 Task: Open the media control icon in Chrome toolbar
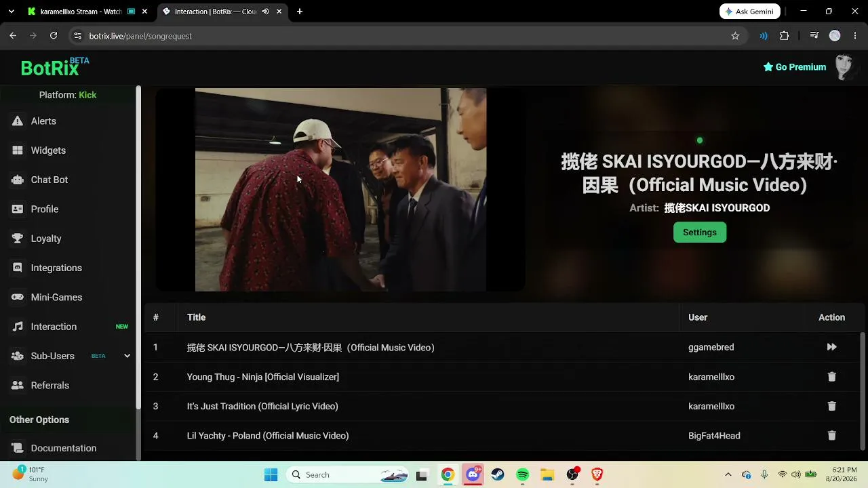(814, 36)
